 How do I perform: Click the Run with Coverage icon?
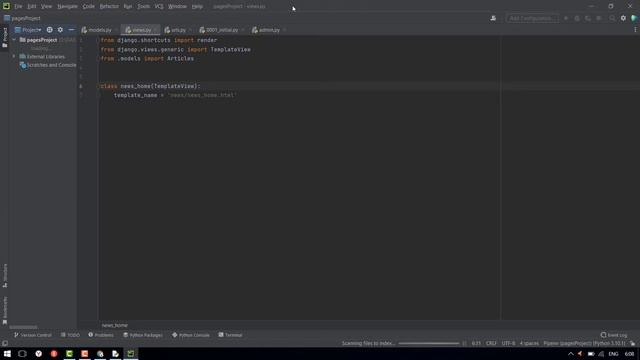coord(588,18)
